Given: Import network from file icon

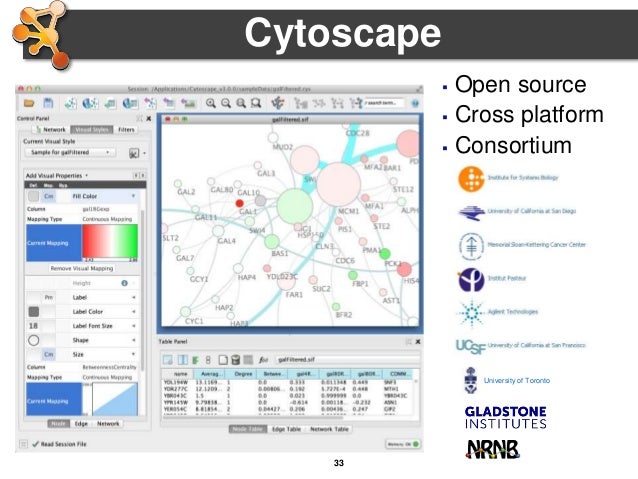Looking at the screenshot, I should tap(70, 103).
